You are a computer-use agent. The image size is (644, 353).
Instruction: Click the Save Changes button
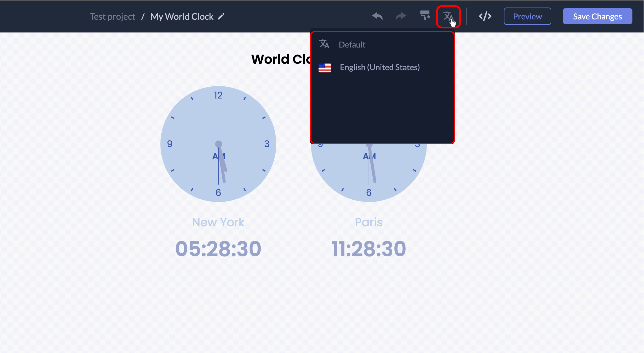click(x=597, y=17)
